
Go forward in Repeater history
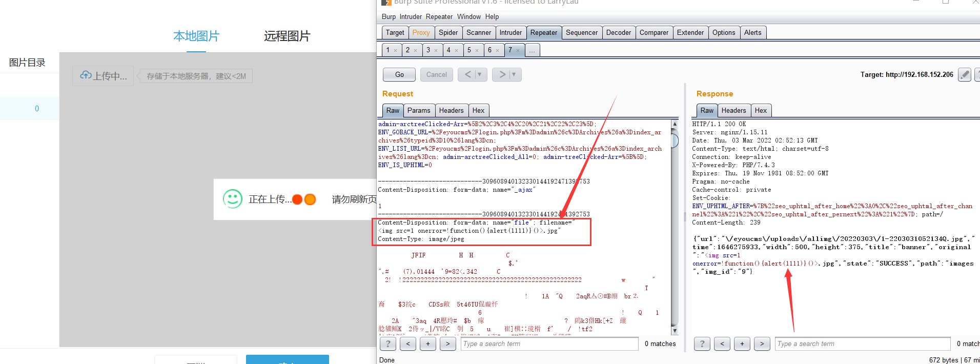[502, 74]
